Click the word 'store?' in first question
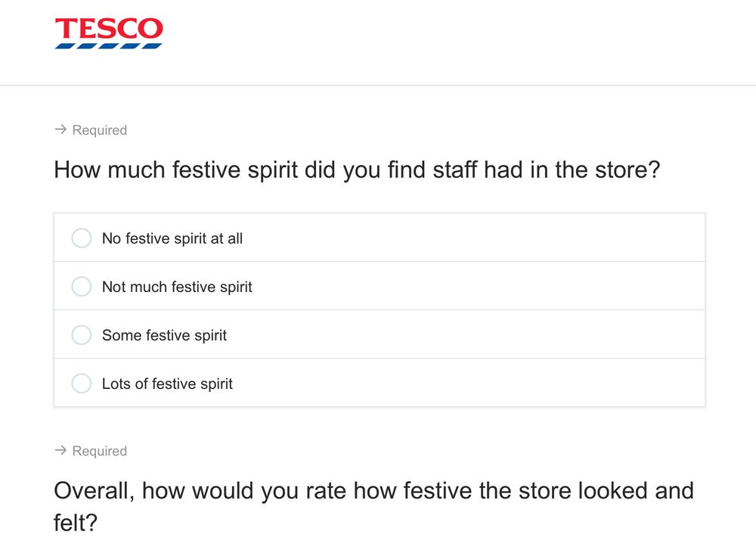This screenshot has width=756, height=550. pos(627,169)
